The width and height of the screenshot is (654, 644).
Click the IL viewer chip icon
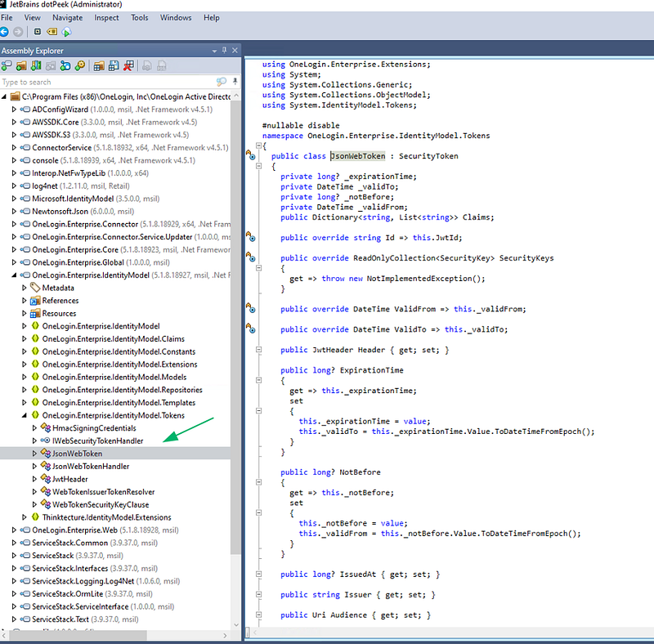pos(38,32)
